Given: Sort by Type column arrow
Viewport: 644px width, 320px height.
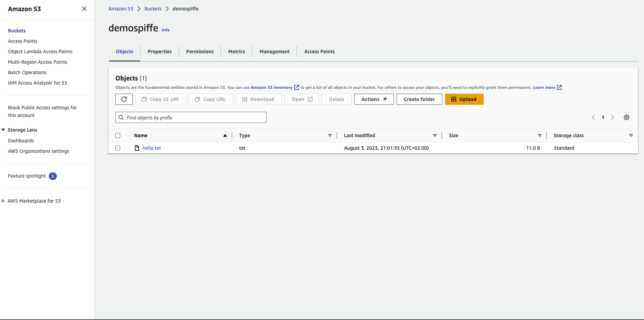Looking at the screenshot, I should tap(330, 135).
